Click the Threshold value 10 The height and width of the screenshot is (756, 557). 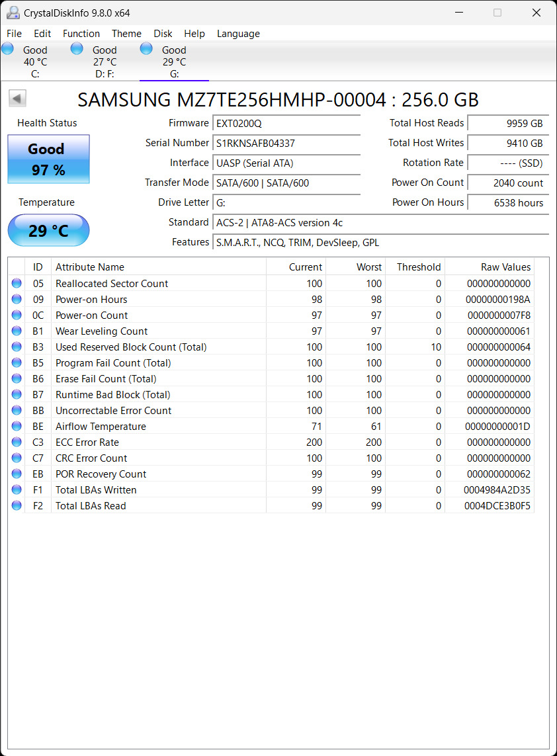coord(436,347)
